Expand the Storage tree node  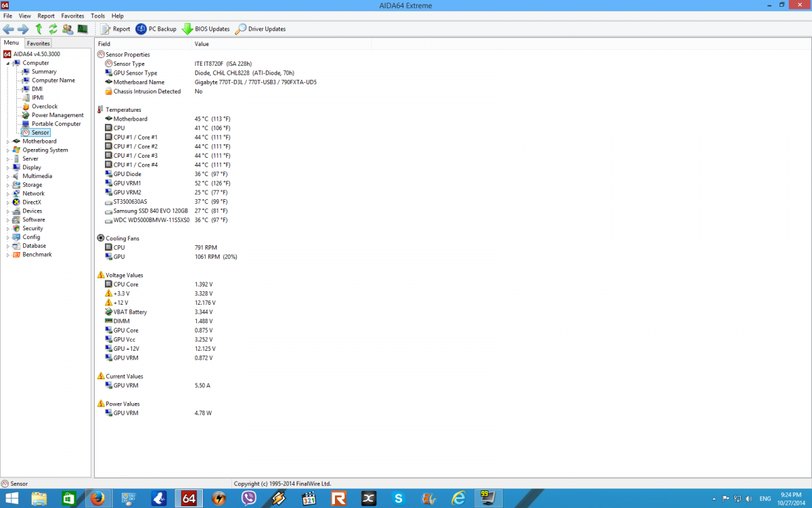pos(8,185)
